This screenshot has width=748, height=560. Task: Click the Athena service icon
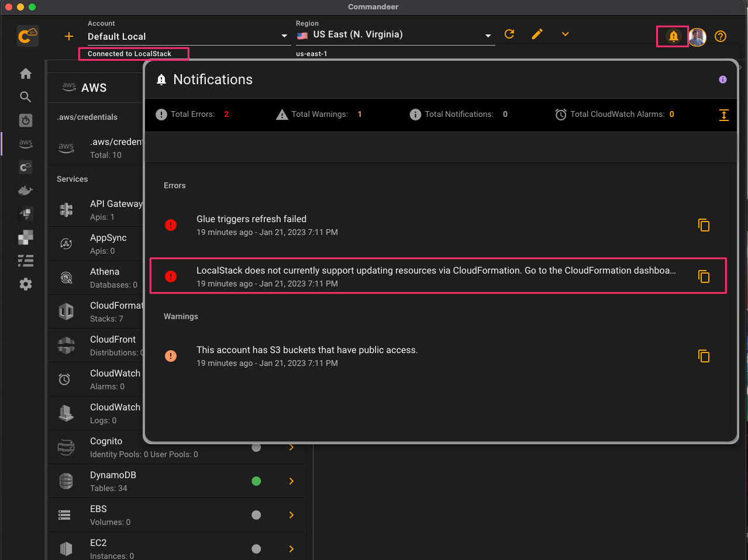click(x=66, y=278)
